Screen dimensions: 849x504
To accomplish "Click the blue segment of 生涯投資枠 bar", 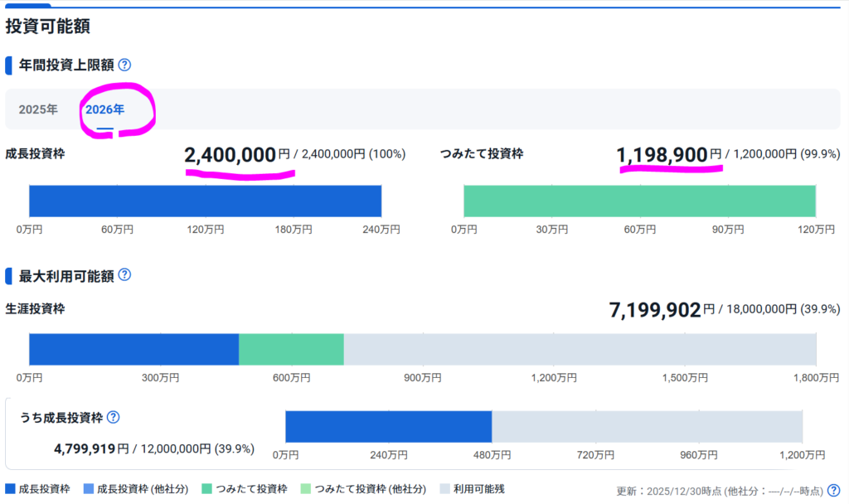I will point(133,349).
